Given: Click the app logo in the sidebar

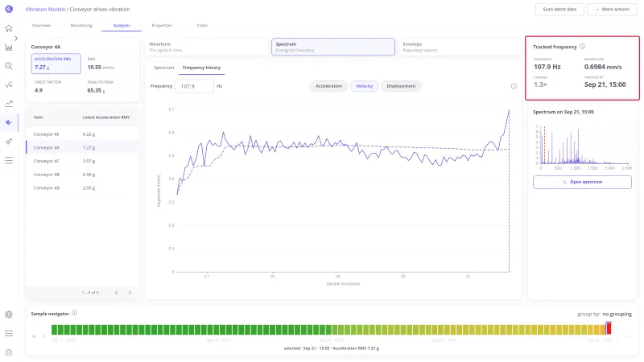Looking at the screenshot, I should click(9, 9).
